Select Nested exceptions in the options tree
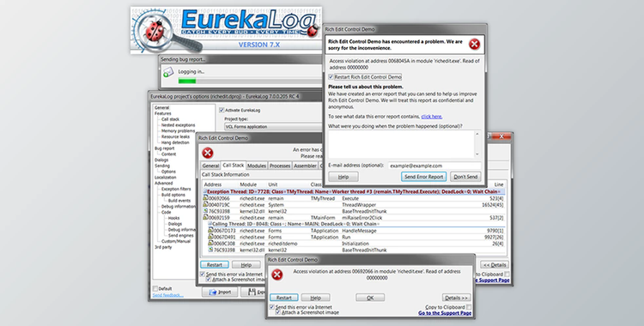The width and height of the screenshot is (644, 326). point(179,124)
